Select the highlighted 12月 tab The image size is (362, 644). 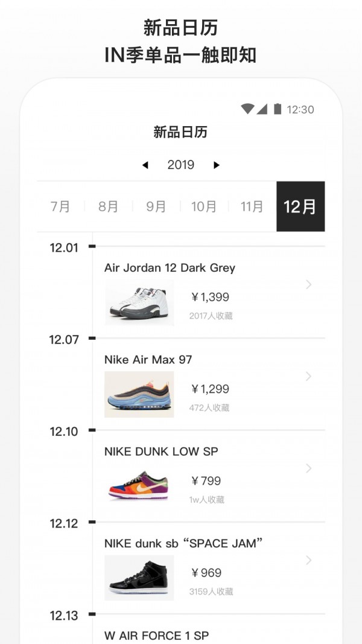(x=300, y=205)
